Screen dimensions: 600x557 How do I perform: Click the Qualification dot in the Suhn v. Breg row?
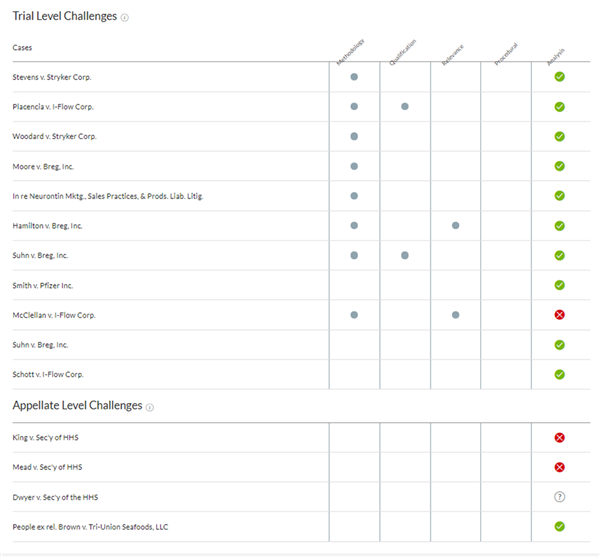coord(405,255)
